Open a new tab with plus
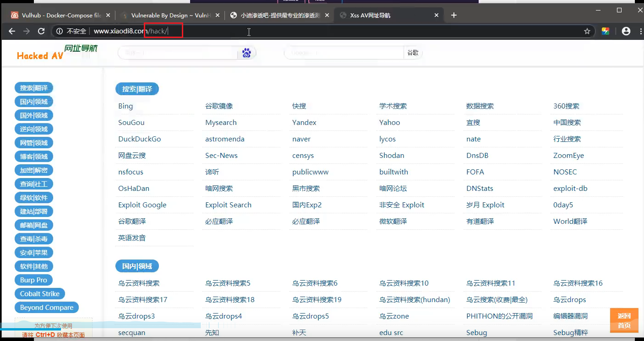 (x=454, y=15)
